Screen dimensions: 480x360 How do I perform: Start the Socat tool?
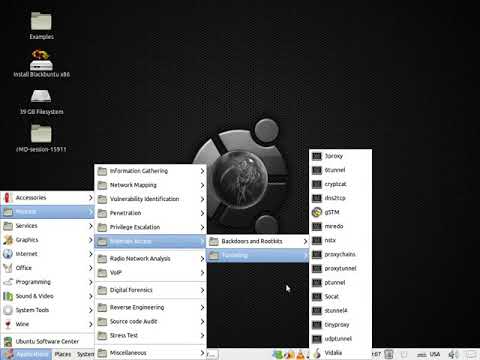click(x=340, y=296)
